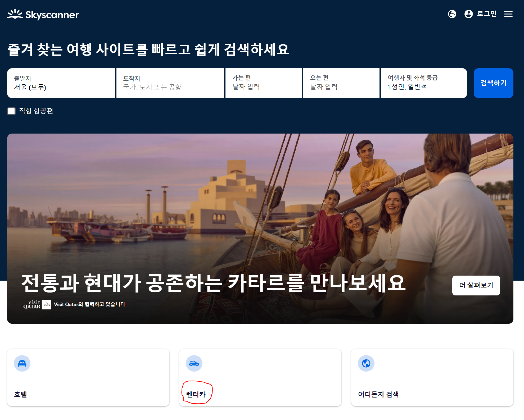Open the 가는 편 date picker
Screen dimensions: 524x420
(x=263, y=83)
